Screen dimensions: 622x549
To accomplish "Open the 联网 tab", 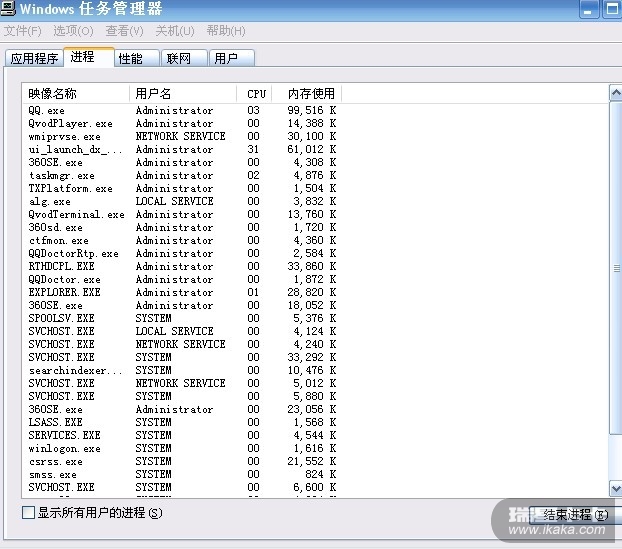I will click(184, 59).
